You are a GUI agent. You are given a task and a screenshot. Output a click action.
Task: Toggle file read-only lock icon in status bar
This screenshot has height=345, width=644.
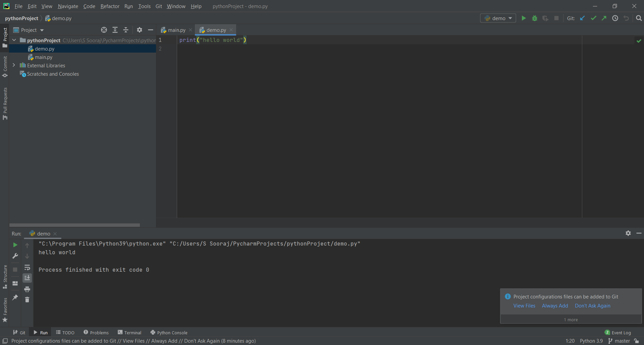pyautogui.click(x=636, y=341)
